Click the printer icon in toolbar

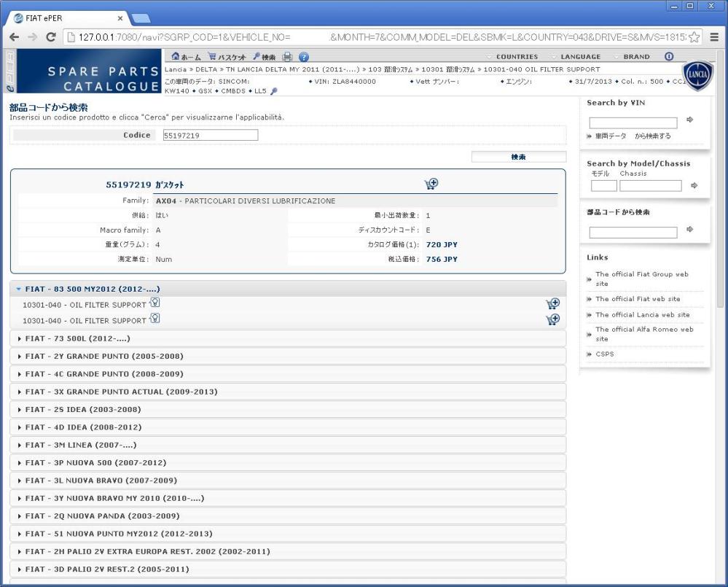287,57
